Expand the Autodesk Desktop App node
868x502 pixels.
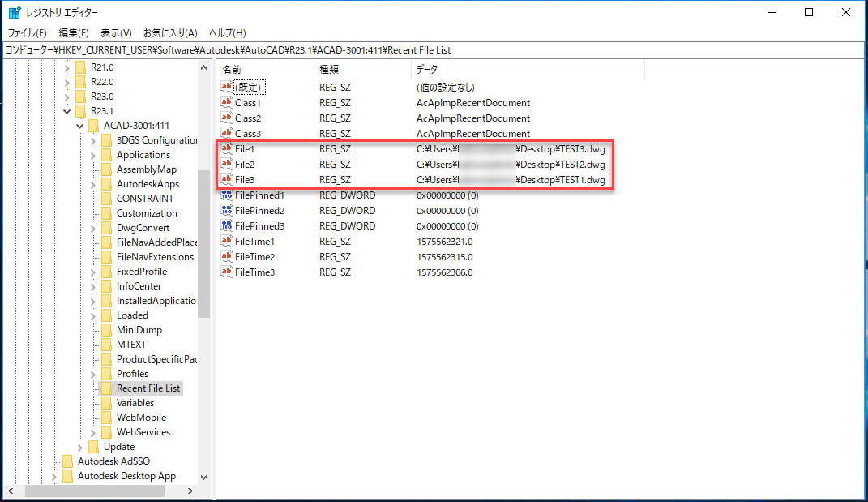tap(53, 477)
